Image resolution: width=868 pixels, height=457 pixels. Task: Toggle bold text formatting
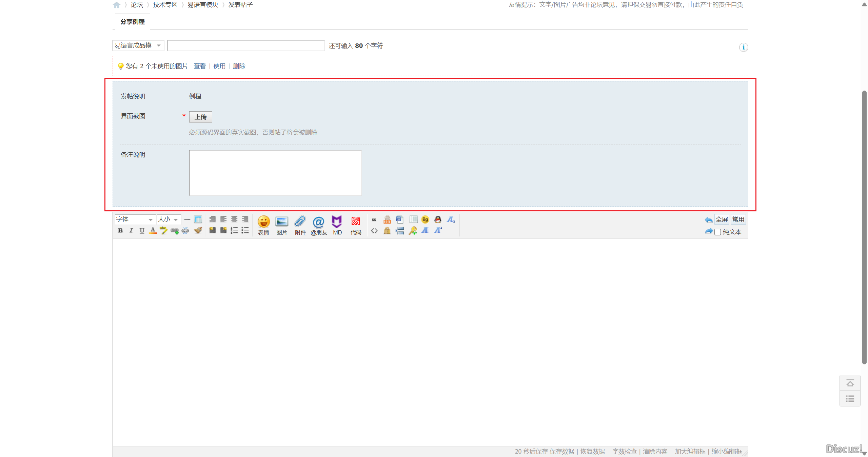(x=120, y=231)
